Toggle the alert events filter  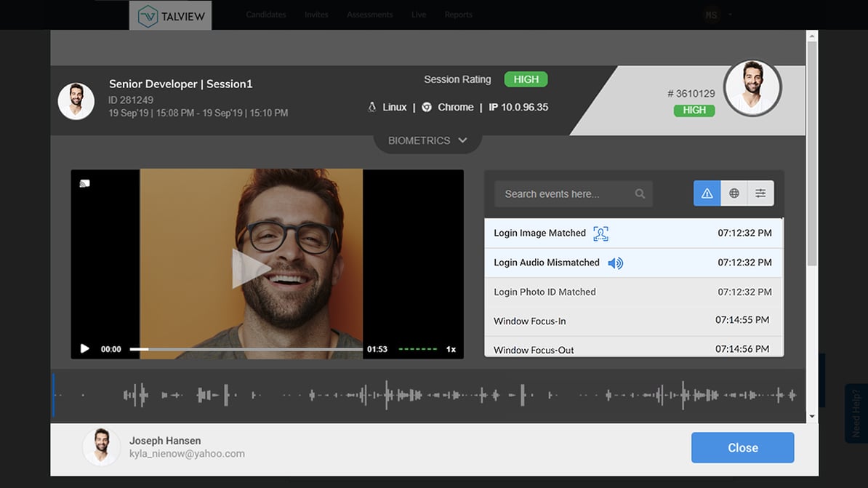tap(707, 193)
